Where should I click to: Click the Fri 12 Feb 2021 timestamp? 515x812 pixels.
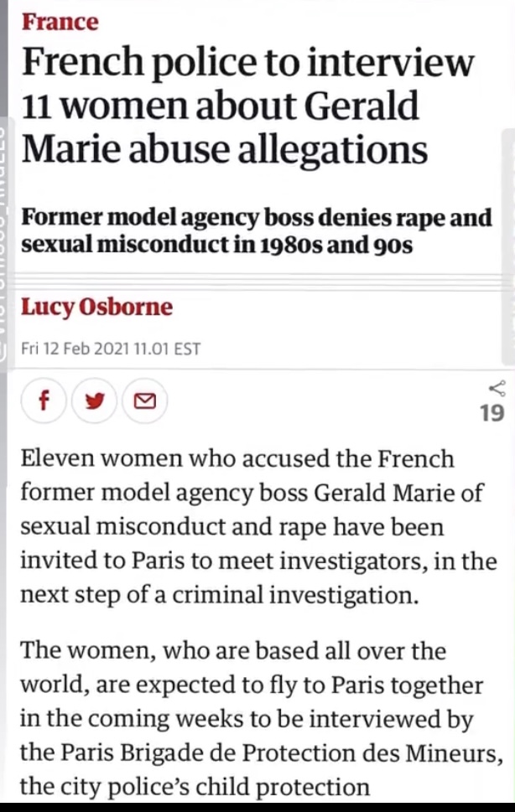[x=111, y=349]
